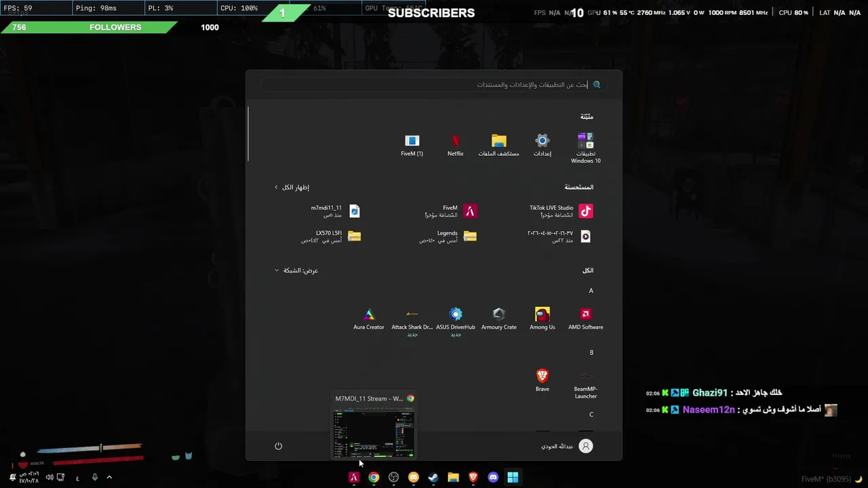Expand the view: grid dropdown
Image resolution: width=868 pixels, height=488 pixels.
pyautogui.click(x=296, y=270)
